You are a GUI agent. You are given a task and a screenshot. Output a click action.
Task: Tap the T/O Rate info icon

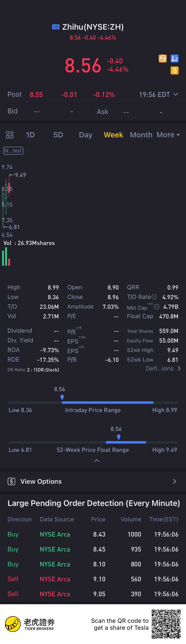[154, 297]
